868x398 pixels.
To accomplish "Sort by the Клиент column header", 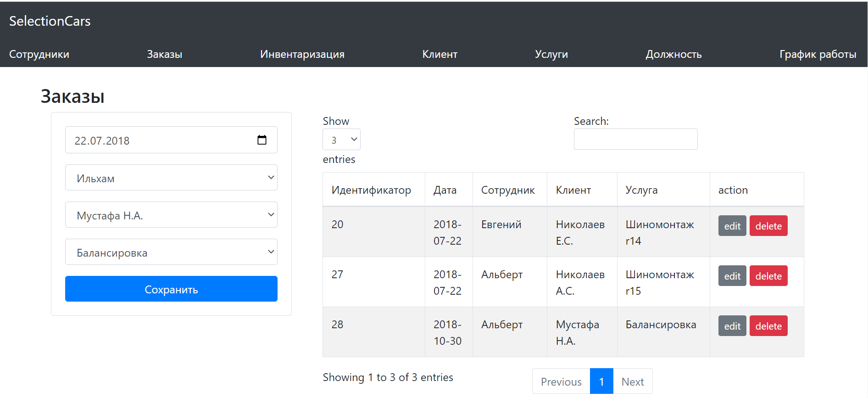I will click(582, 190).
